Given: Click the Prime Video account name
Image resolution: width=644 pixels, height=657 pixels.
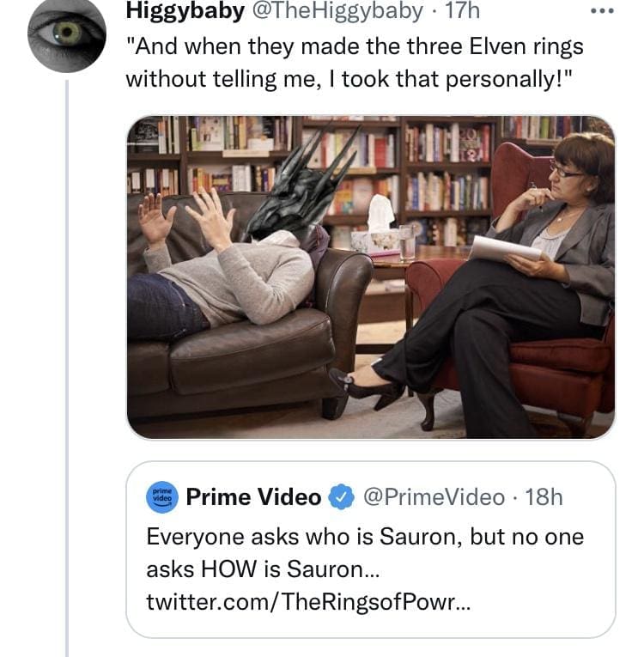Looking at the screenshot, I should point(253,497).
